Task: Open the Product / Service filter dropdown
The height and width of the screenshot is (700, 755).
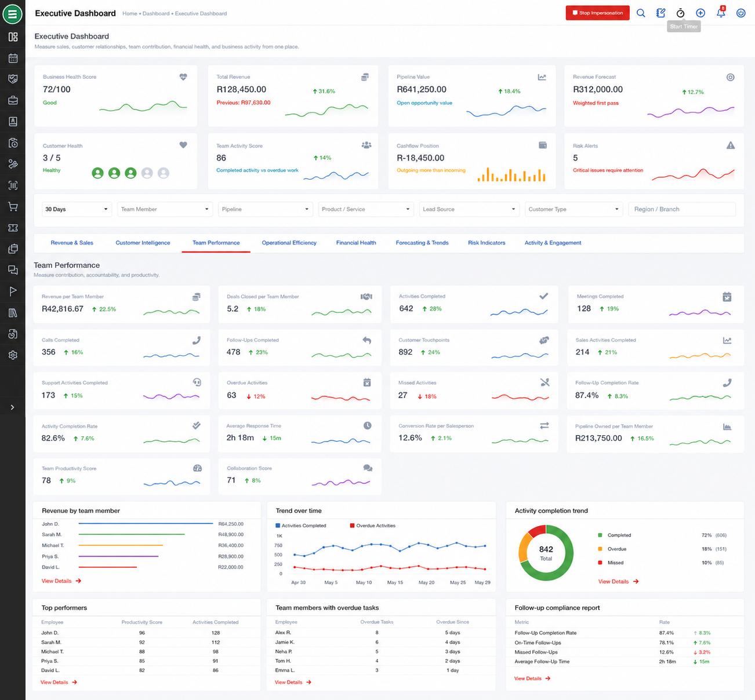Action: 366,209
